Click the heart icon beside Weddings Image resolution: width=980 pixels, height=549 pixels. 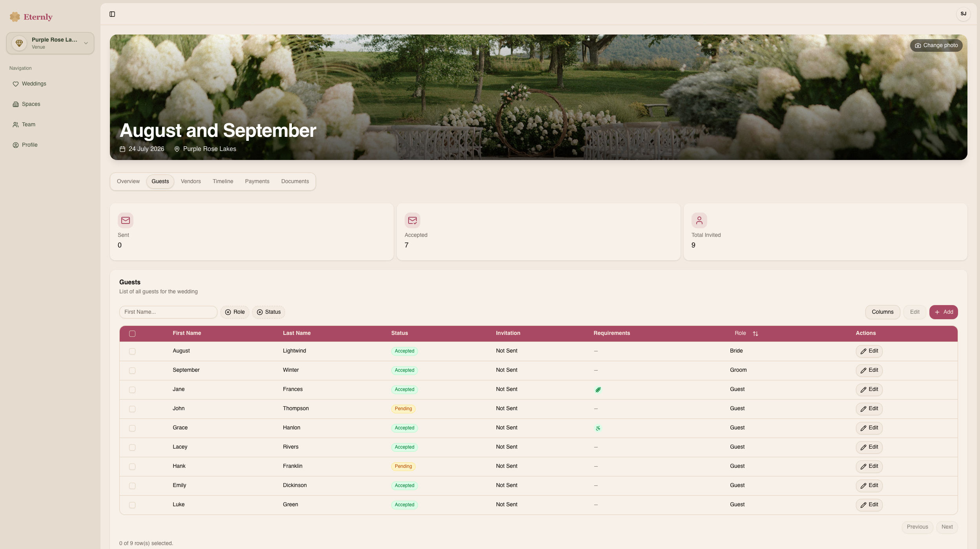point(16,84)
